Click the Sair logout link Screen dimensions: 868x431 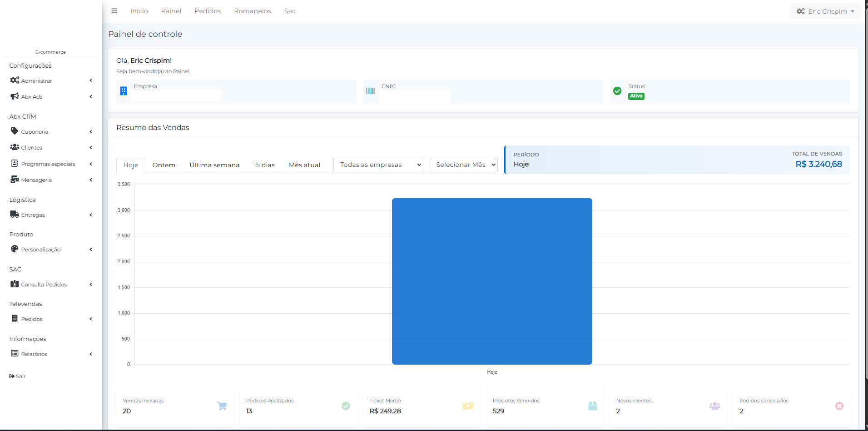pos(18,376)
